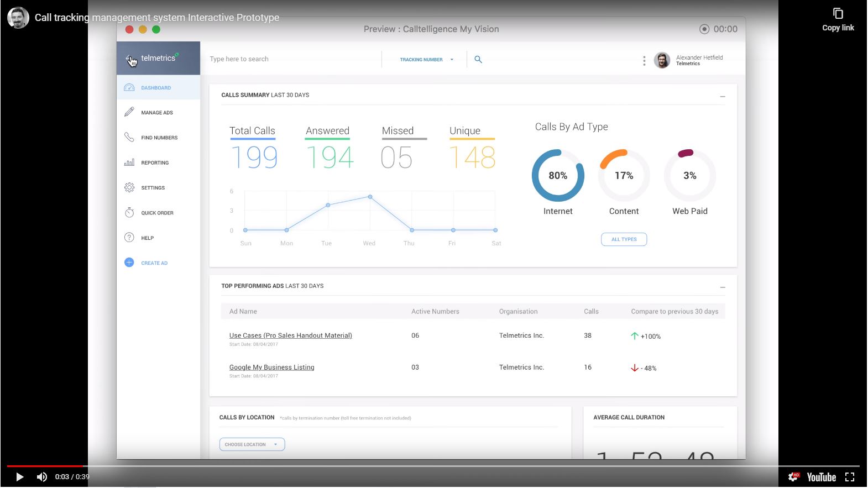Click 'Compare to previous 30 days' header
Image resolution: width=868 pixels, height=488 pixels.
tap(674, 311)
